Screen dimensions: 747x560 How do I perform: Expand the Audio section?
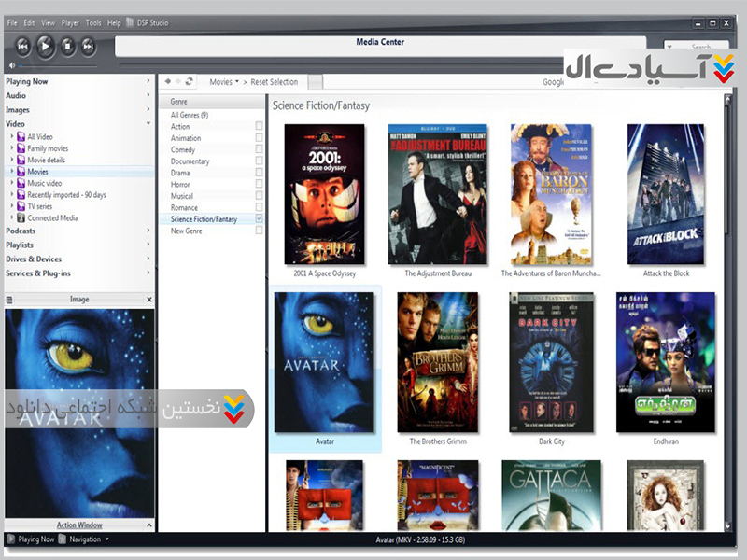click(x=148, y=95)
